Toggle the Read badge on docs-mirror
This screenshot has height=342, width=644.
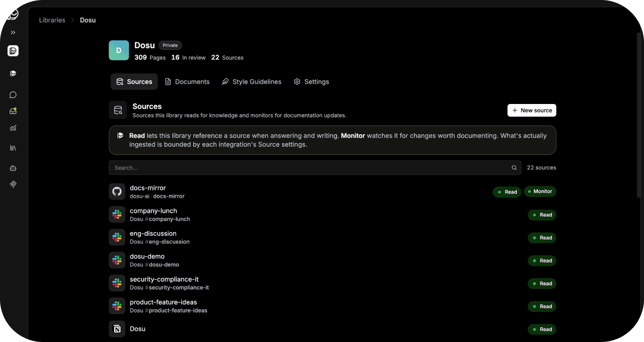tap(507, 192)
